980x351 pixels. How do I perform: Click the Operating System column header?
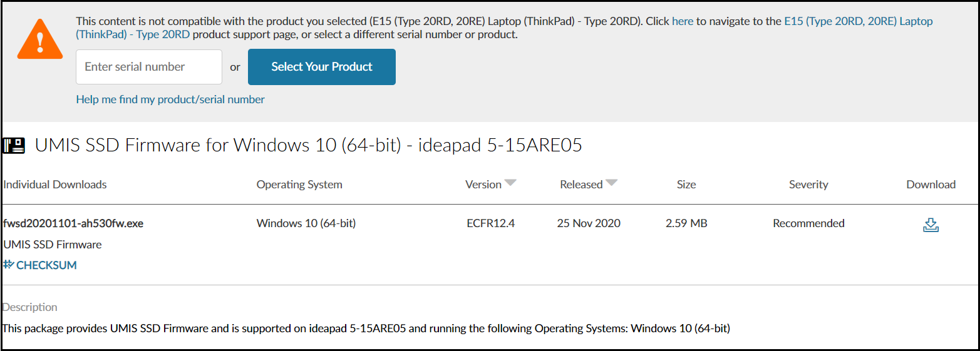point(299,185)
